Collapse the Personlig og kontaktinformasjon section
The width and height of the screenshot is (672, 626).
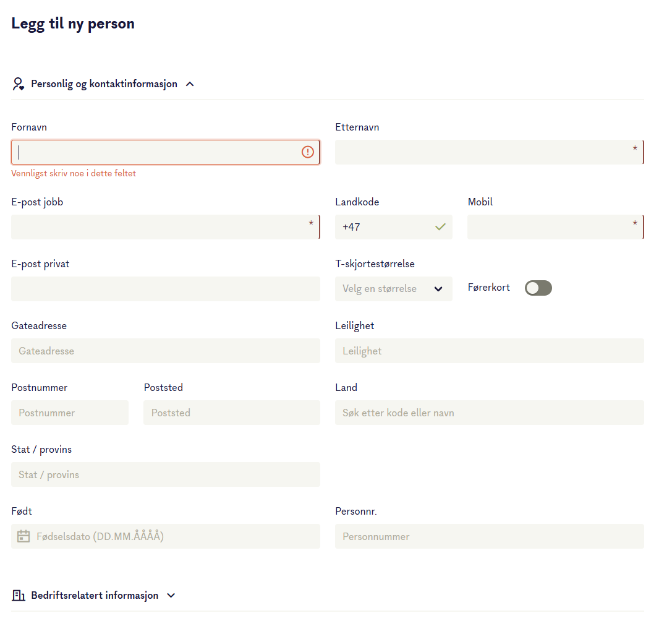[190, 84]
